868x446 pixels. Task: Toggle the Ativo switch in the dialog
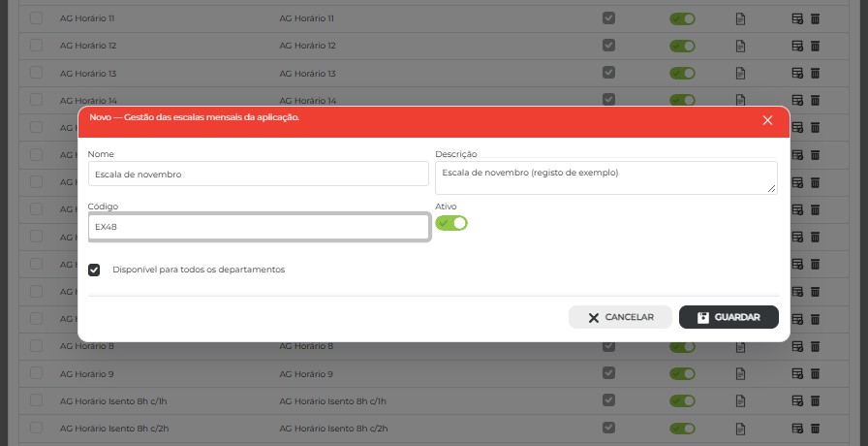click(x=451, y=223)
